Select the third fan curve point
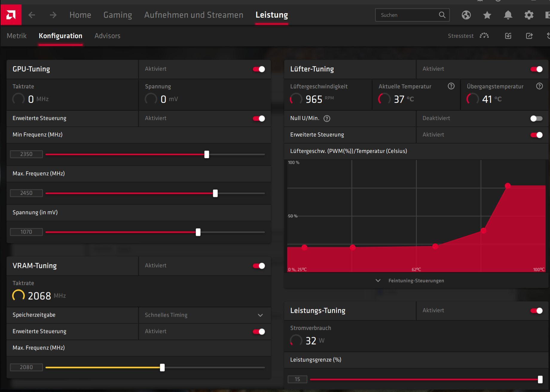Viewport: 550px width, 392px height. [435, 246]
